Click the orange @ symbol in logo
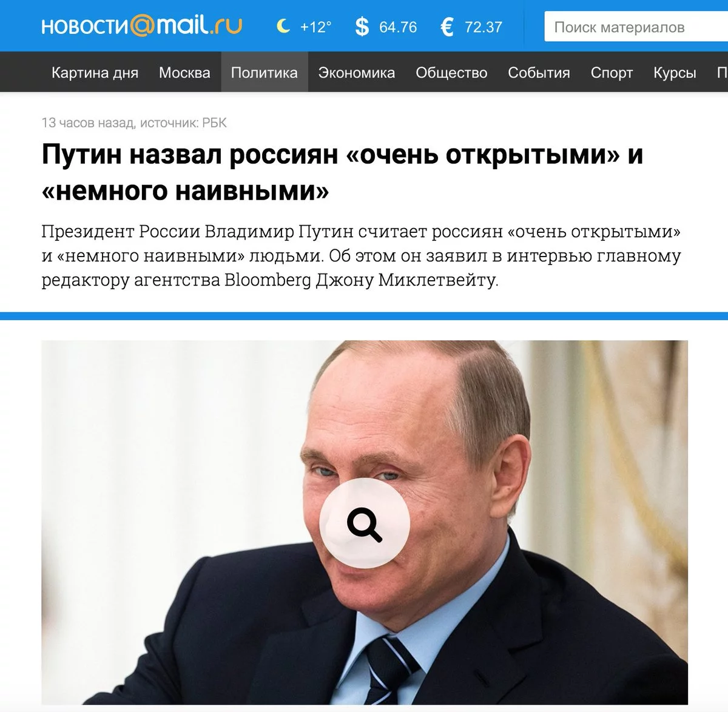 click(143, 26)
